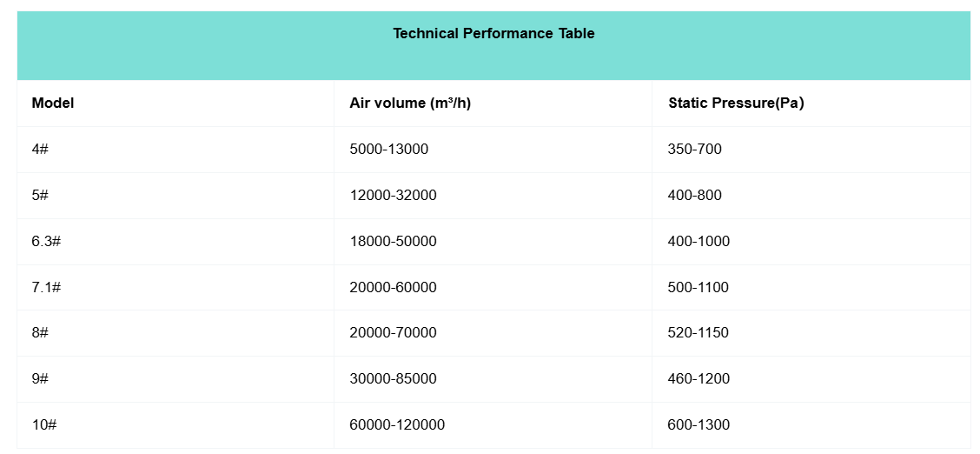The width and height of the screenshot is (980, 454).
Task: Click static pressure value 400-1000
Action: tap(699, 242)
